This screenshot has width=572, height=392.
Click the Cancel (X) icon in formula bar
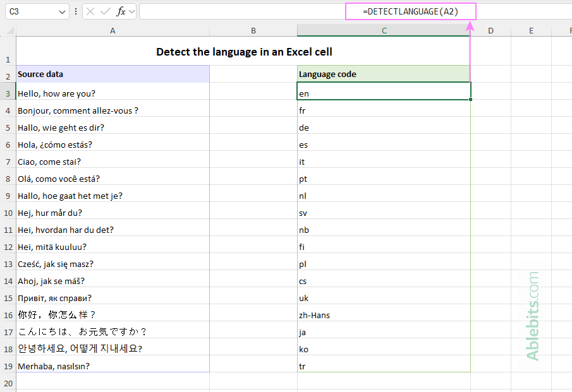90,11
